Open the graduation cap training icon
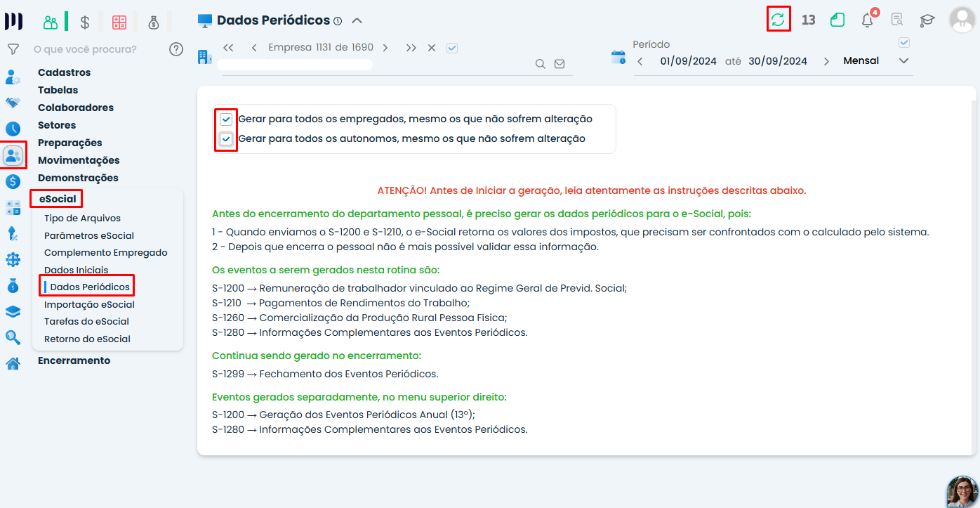The width and height of the screenshot is (980, 508). (927, 20)
